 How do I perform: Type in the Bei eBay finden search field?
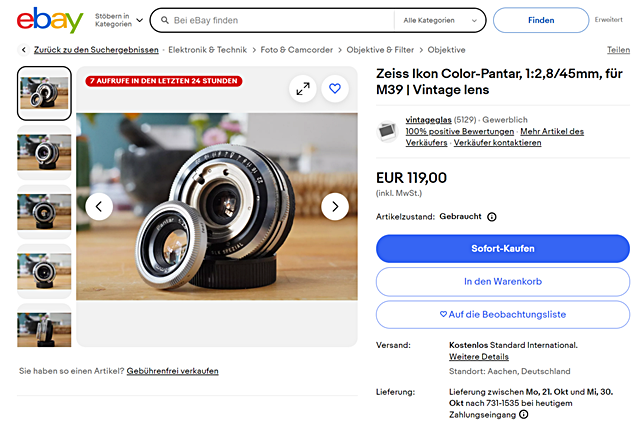tap(280, 20)
